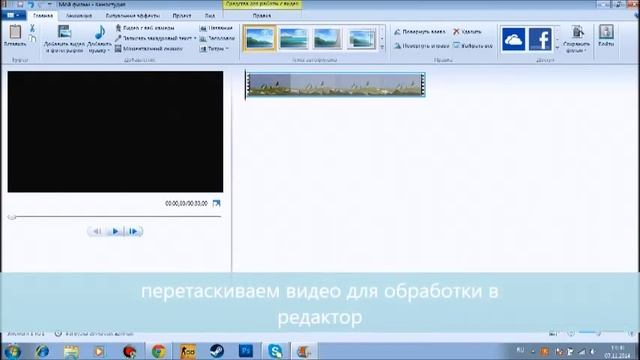The width and height of the screenshot is (640, 360).
Task: Switch to the Home ribbon tab
Action: tap(43, 16)
